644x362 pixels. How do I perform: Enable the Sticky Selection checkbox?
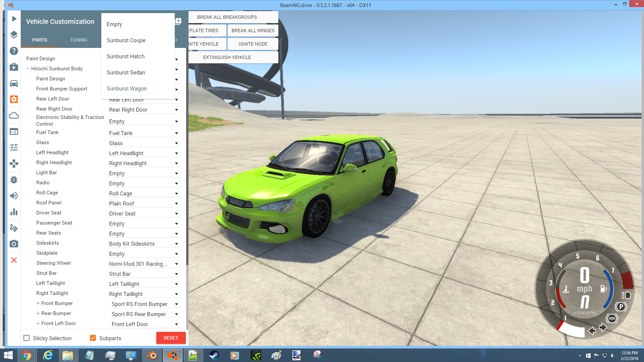(x=26, y=338)
